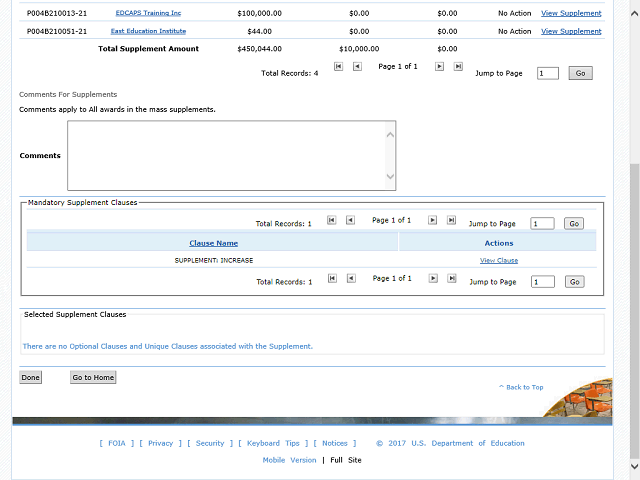Go to first page of supplements list
This screenshot has height=480, width=640.
pos(338,67)
